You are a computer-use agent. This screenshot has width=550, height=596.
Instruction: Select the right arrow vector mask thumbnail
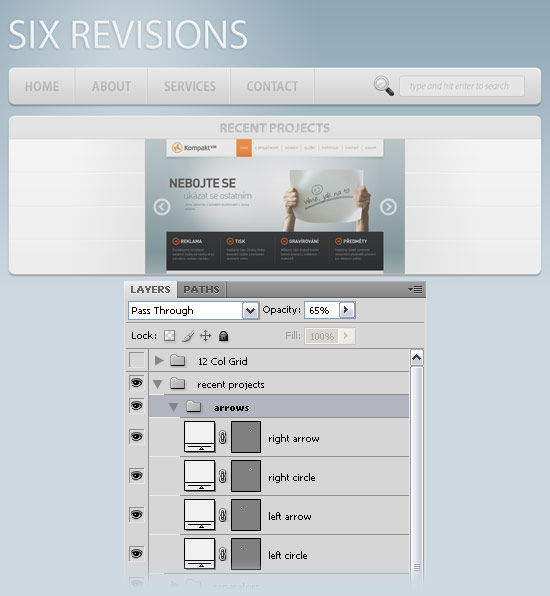[x=246, y=437]
